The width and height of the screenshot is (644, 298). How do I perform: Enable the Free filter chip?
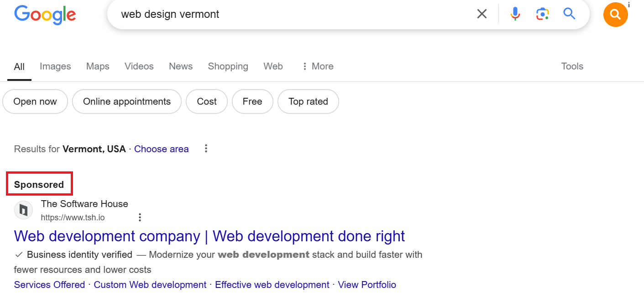coord(252,101)
